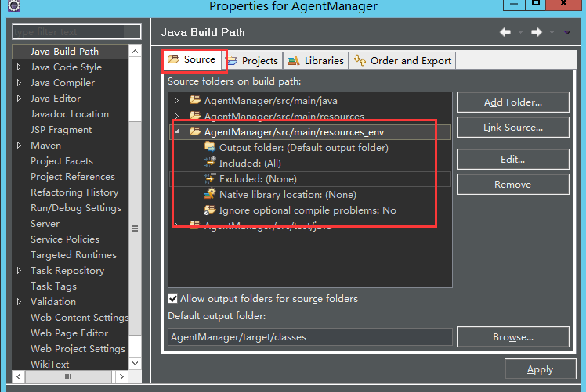The image size is (586, 392).
Task: Collapse AgentManager/src/main/resources_env folder
Action: (x=177, y=131)
